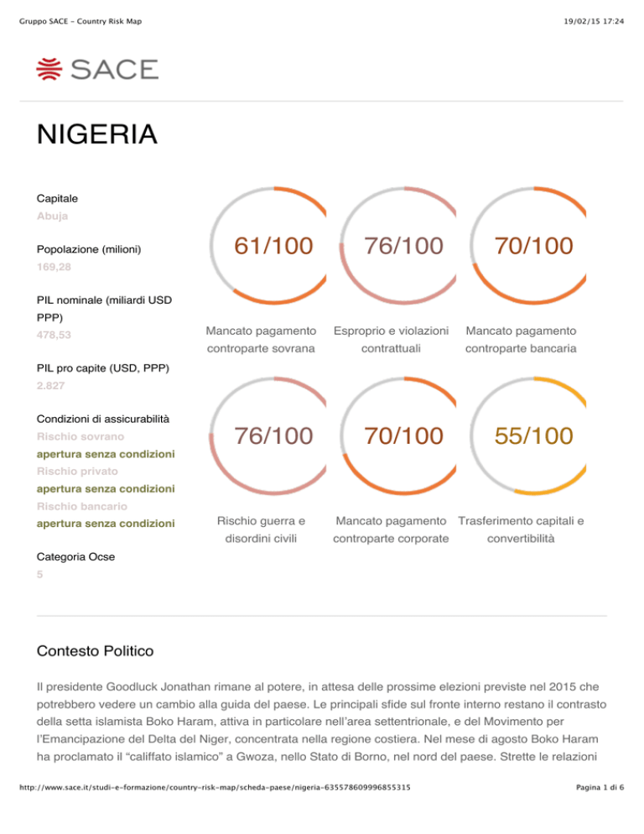Image resolution: width=644 pixels, height=834 pixels.
Task: Click the Rischio privato label
Action: 77,472
